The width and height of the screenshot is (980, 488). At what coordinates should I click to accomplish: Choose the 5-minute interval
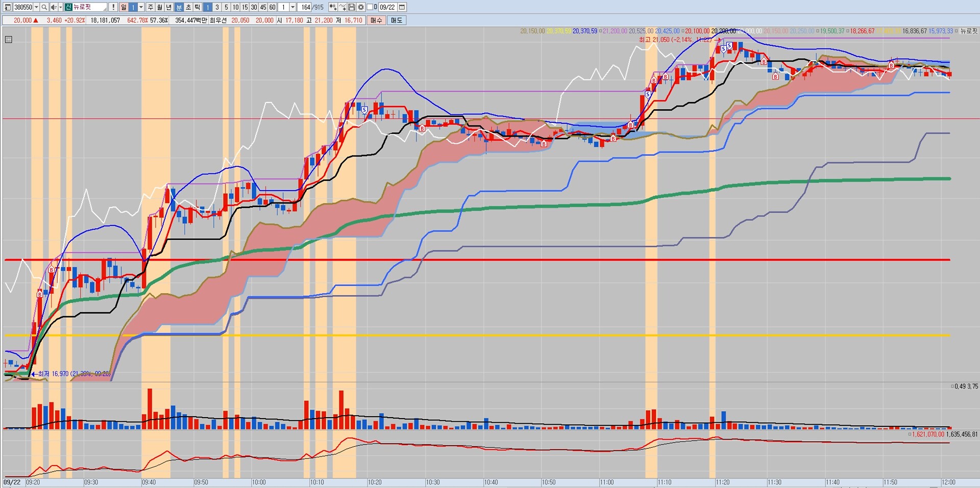pos(226,7)
